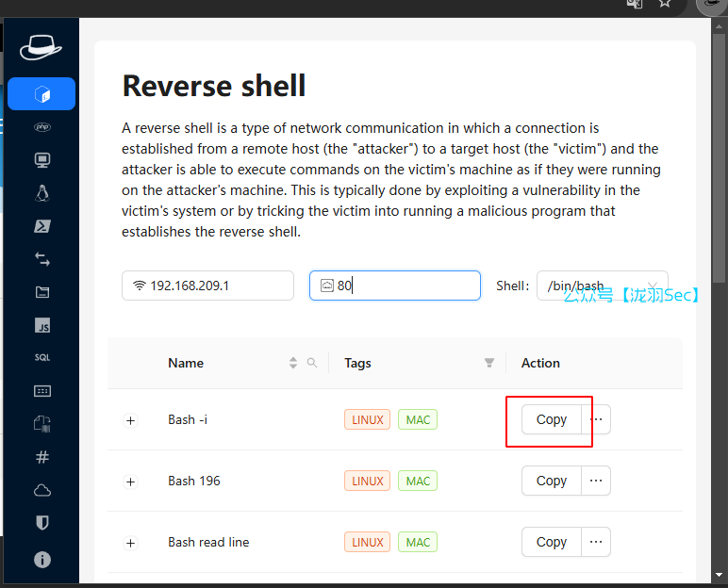Copy the Bash -i reverse shell

pyautogui.click(x=551, y=419)
